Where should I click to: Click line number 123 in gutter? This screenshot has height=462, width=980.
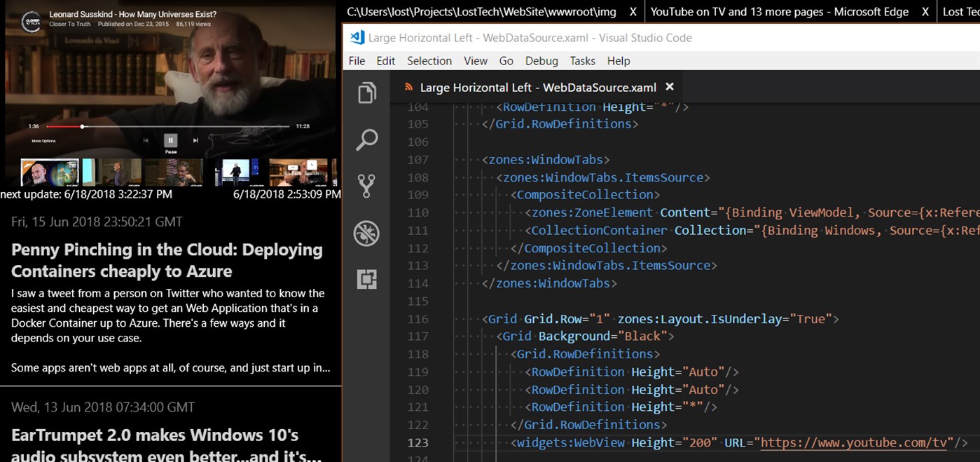[417, 442]
